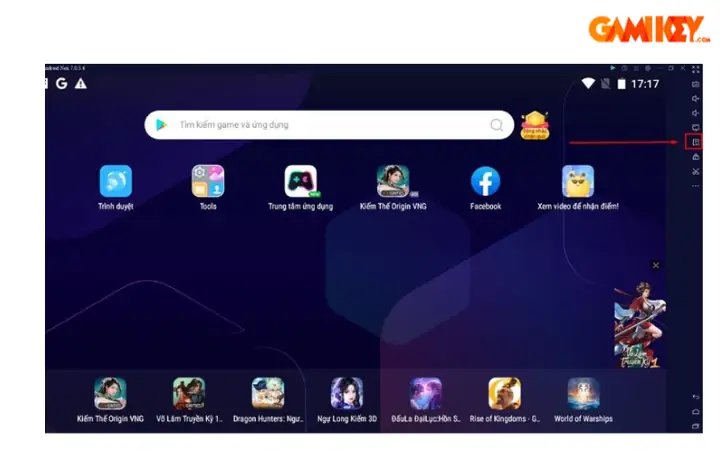Open the Trình duyệt browser app

point(116,181)
